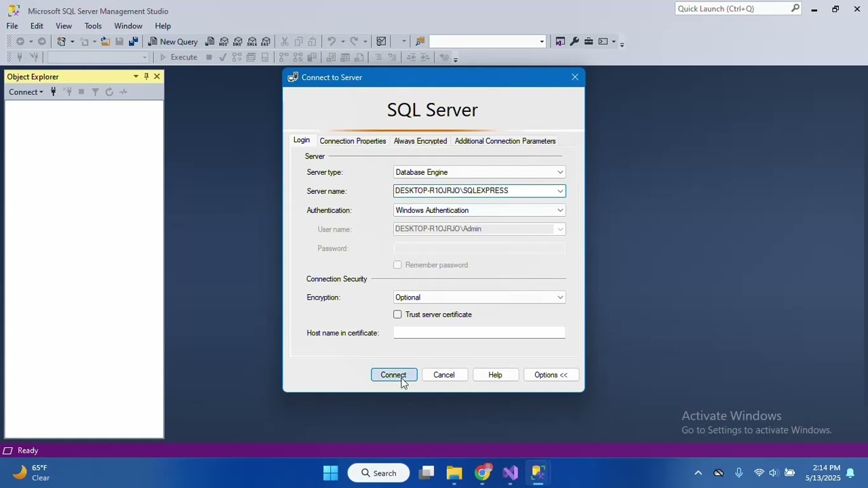The width and height of the screenshot is (868, 488).
Task: Click the Options << button
Action: coord(551,375)
